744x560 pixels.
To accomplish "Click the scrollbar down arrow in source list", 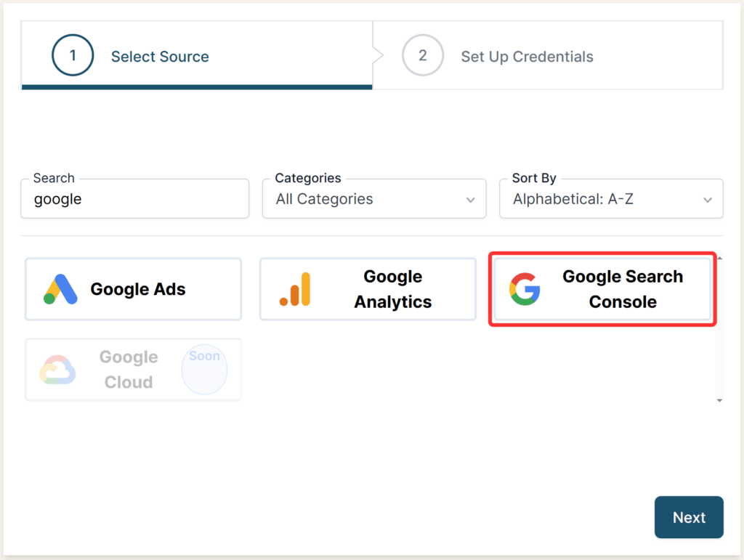I will coord(719,400).
